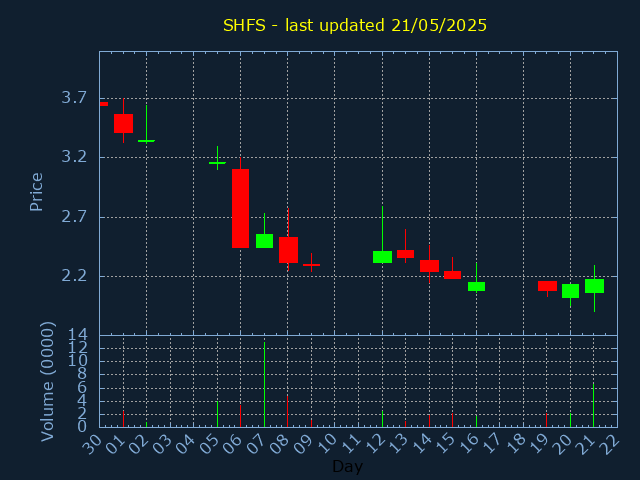Click the tallest green volume bar, day 07
Screen dimensions: 640x480
pos(264,384)
